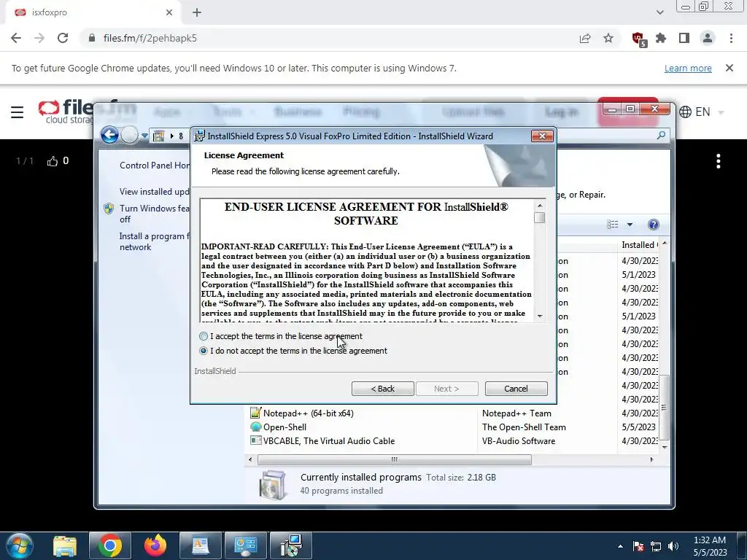The width and height of the screenshot is (747, 560).
Task: Close the isxfoxpro tab
Action: click(169, 13)
